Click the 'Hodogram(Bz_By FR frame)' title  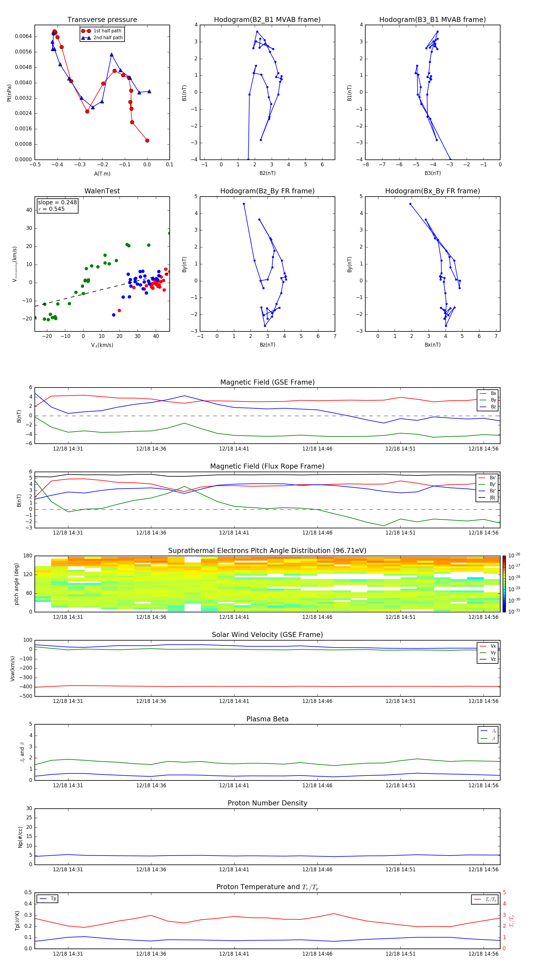pyautogui.click(x=267, y=191)
